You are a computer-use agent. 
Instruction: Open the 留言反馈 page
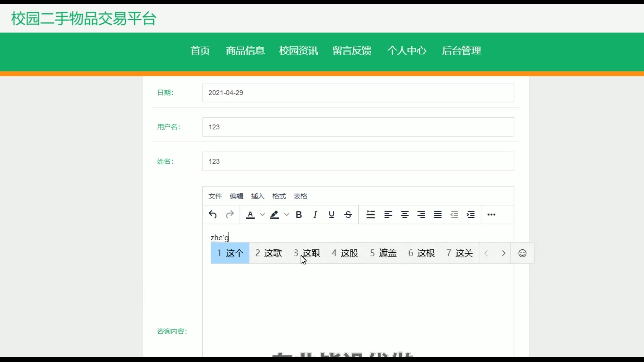[x=352, y=51]
